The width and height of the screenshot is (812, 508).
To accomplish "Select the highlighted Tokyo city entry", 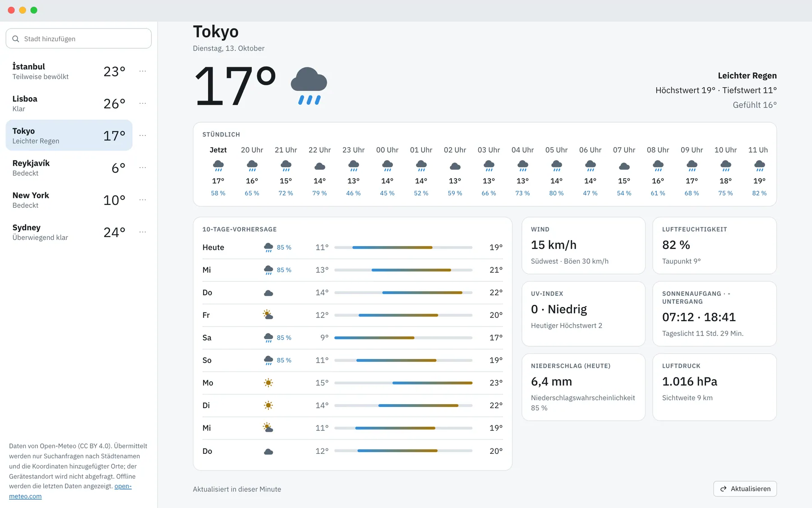I will [69, 135].
